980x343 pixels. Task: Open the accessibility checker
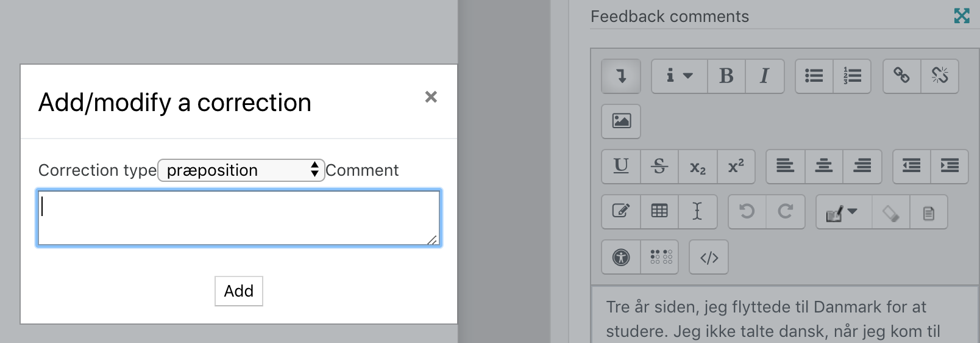click(x=621, y=258)
